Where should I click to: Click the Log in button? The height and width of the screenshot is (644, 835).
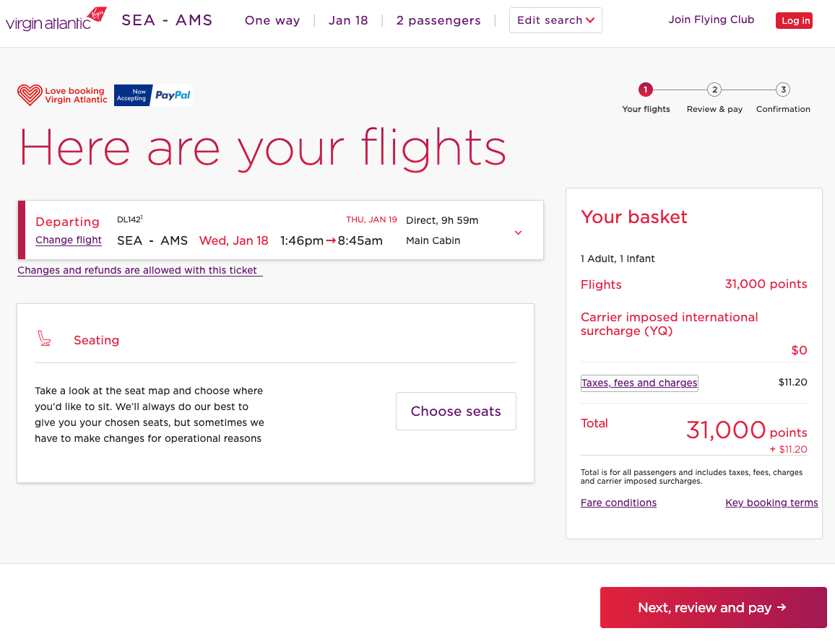point(795,21)
